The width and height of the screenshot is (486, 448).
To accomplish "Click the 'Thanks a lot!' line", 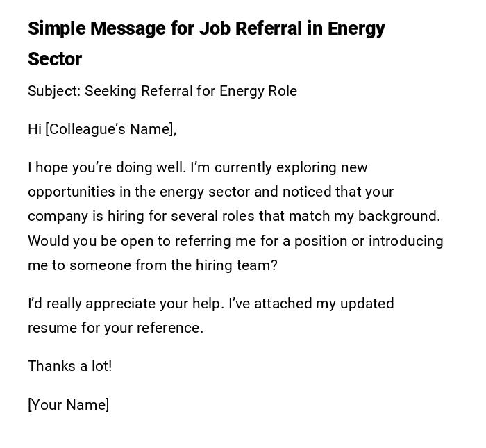I will click(x=69, y=366).
